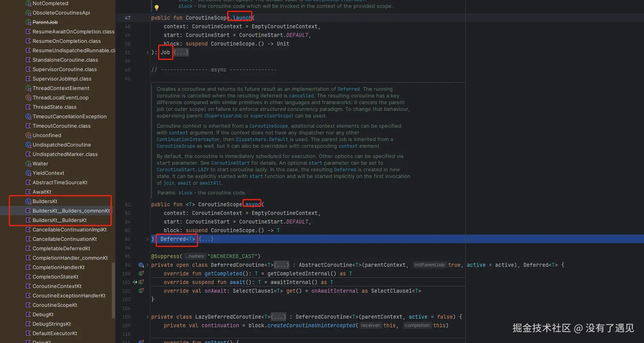Open the supervisorScope documentation link

point(271,116)
